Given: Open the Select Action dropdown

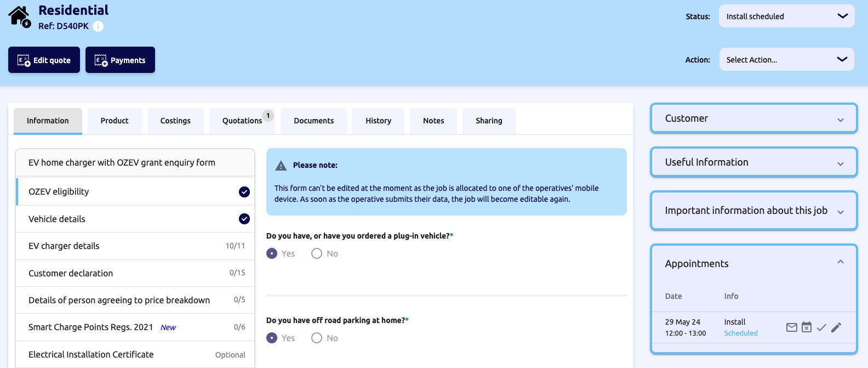Looking at the screenshot, I should pyautogui.click(x=786, y=60).
